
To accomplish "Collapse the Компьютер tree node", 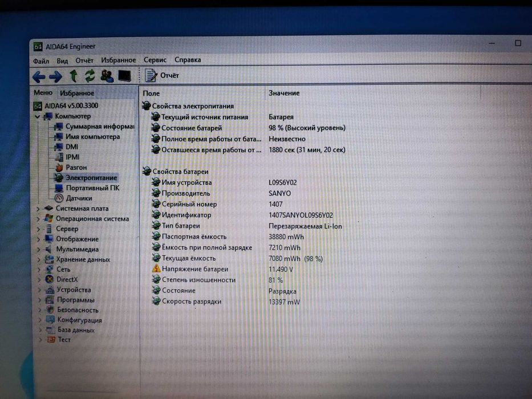I will (37, 117).
